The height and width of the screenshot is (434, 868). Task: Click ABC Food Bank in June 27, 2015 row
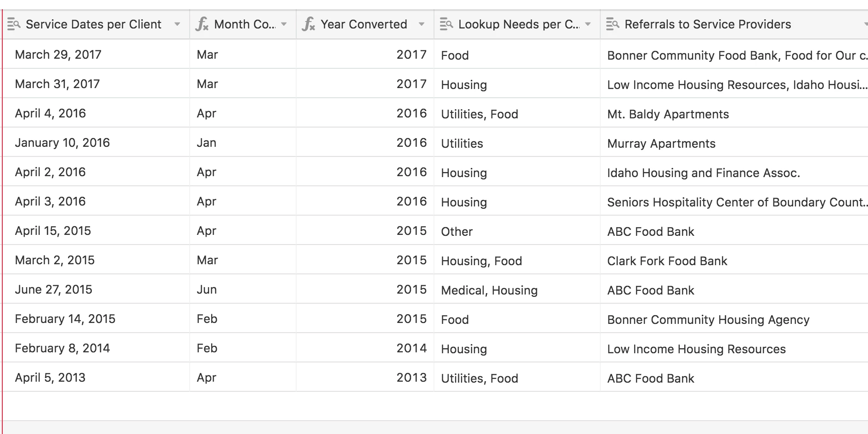[x=734, y=289]
